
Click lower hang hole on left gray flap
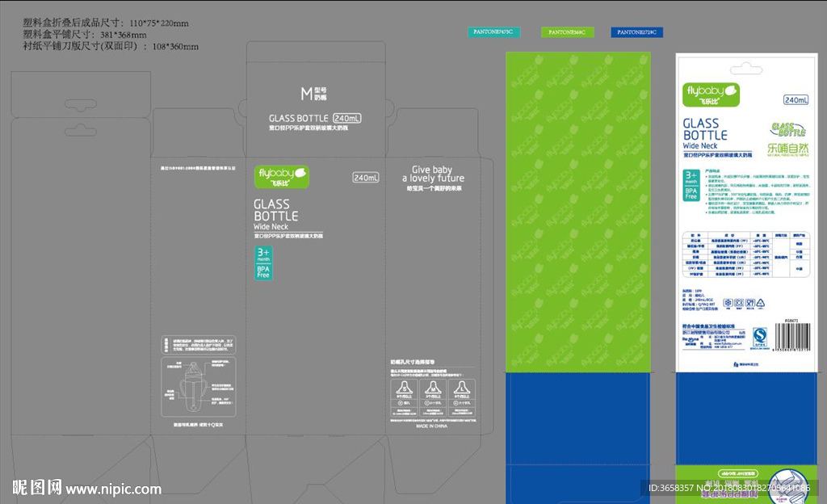[x=81, y=130]
